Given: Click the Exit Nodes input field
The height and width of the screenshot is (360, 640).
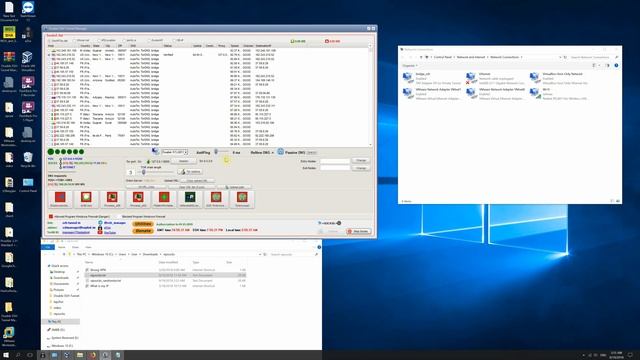Looking at the screenshot, I should click(335, 168).
